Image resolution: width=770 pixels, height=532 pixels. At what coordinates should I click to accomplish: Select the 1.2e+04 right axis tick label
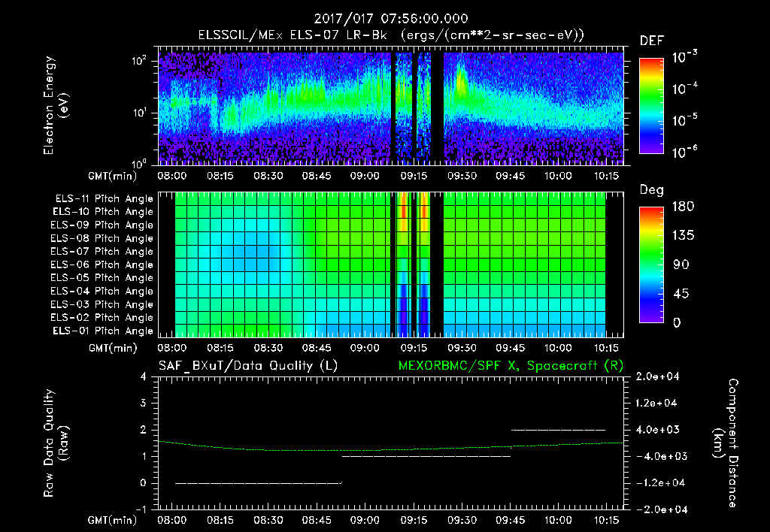tap(657, 403)
